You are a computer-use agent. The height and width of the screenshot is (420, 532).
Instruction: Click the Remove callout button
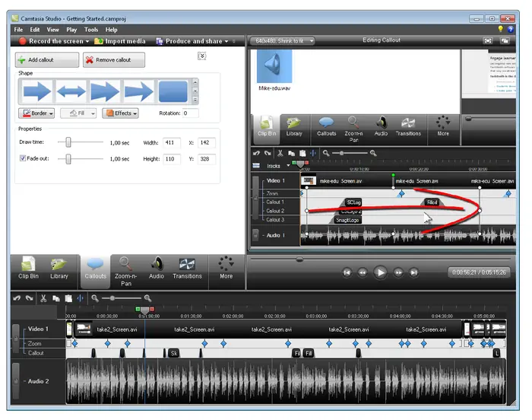click(x=114, y=60)
